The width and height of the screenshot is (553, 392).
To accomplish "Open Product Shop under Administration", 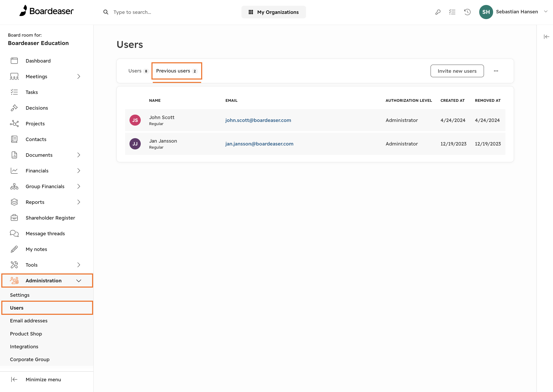I will 26,334.
